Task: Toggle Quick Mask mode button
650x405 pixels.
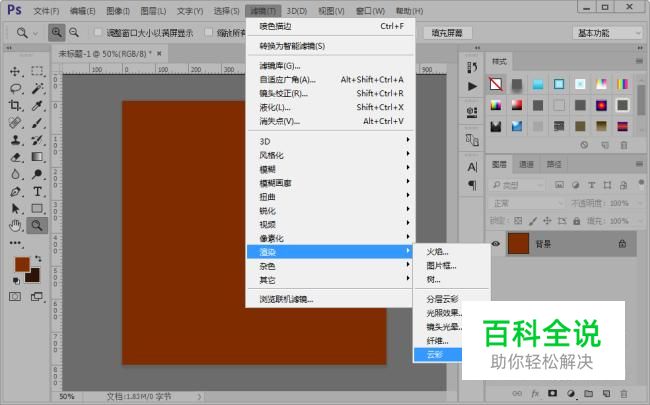Action: tap(15, 296)
